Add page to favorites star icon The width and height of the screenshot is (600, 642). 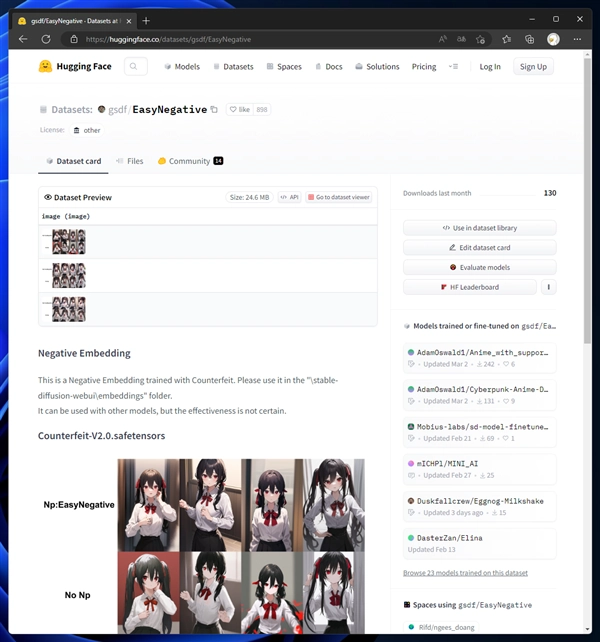click(x=480, y=39)
